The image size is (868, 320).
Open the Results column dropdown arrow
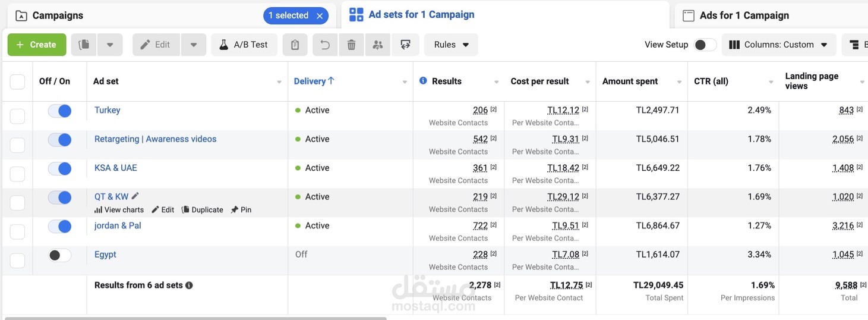pos(496,82)
